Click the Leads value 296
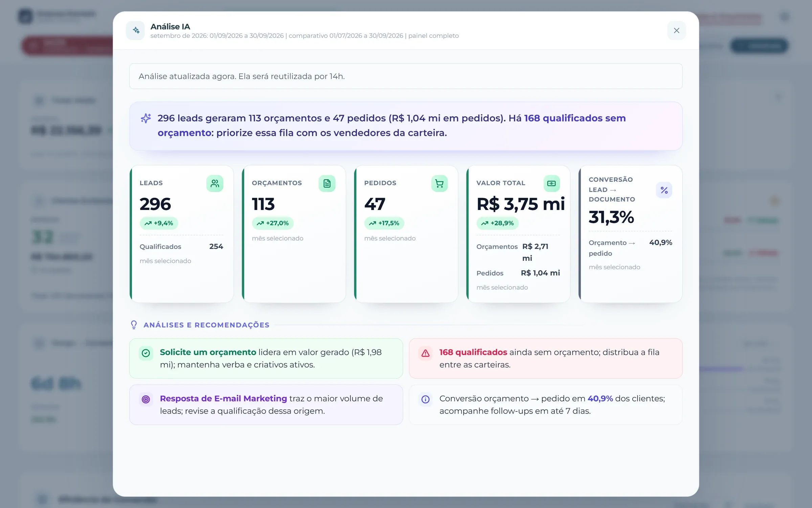 point(155,204)
